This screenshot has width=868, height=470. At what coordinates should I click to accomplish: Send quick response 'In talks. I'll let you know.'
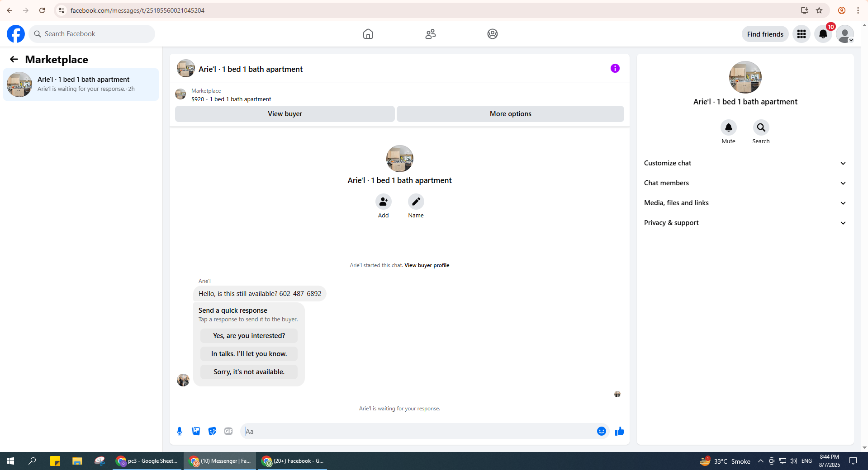tap(249, 354)
